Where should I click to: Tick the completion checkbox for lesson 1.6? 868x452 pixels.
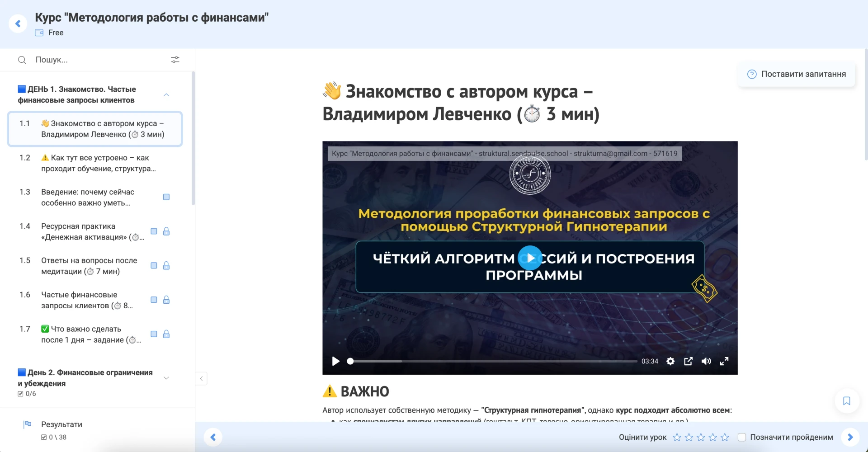154,300
